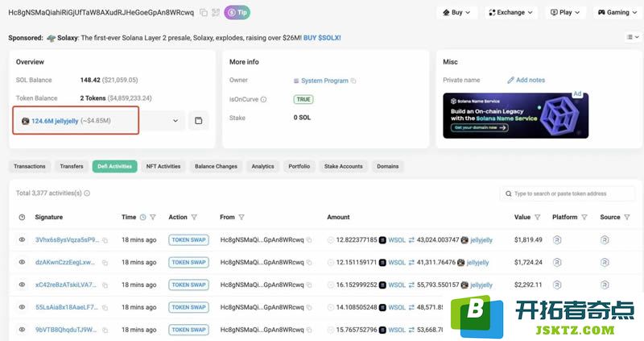Screen dimensions: 644x341
Task: Open jellyjelly token in 43,024.003747 row
Action: 481,240
